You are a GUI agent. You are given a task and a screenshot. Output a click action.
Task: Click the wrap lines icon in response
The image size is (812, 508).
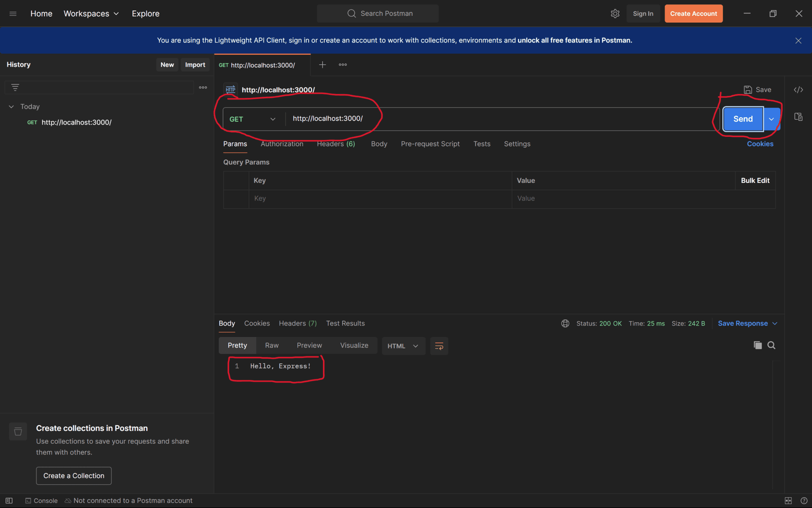[x=439, y=346]
